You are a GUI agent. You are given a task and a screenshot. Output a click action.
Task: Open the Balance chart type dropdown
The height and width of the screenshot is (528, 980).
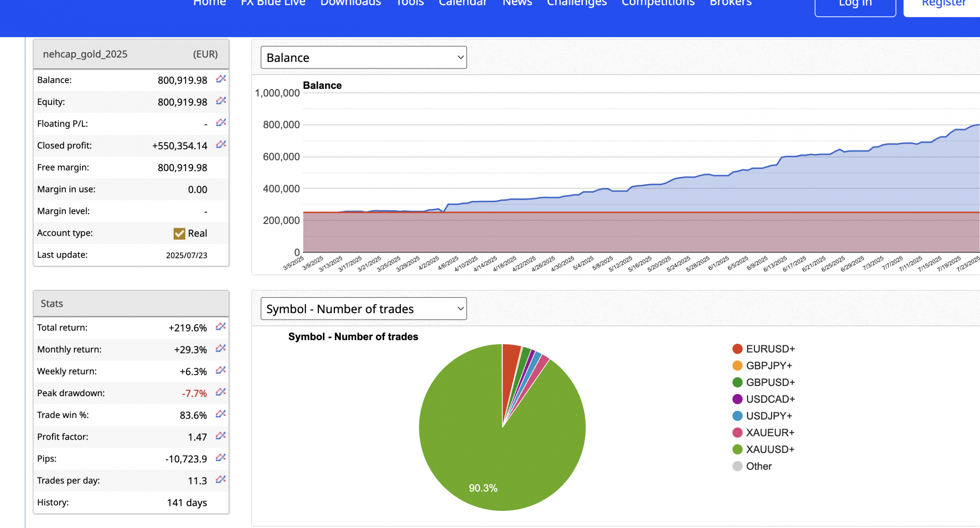click(x=363, y=58)
